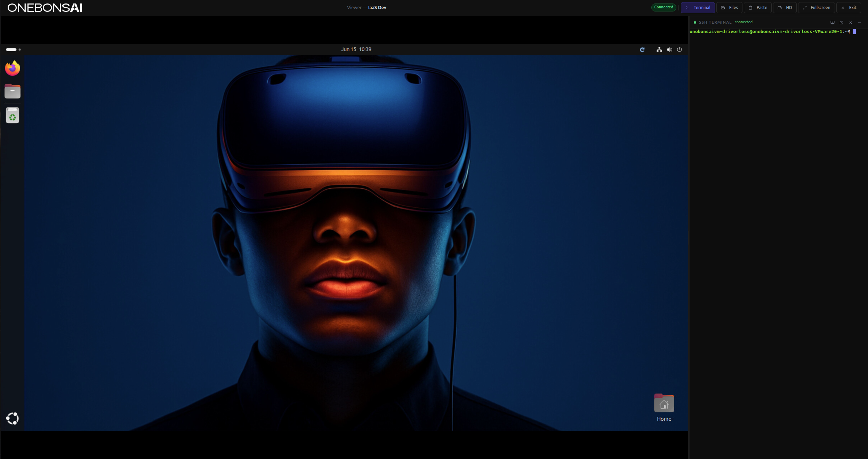Minimize the SSH terminal panel
868x459 pixels.
pyautogui.click(x=860, y=23)
